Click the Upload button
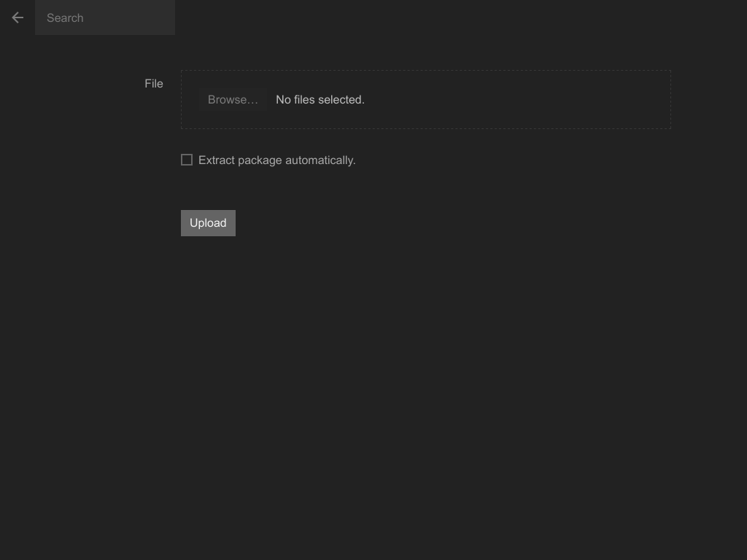 (x=208, y=223)
